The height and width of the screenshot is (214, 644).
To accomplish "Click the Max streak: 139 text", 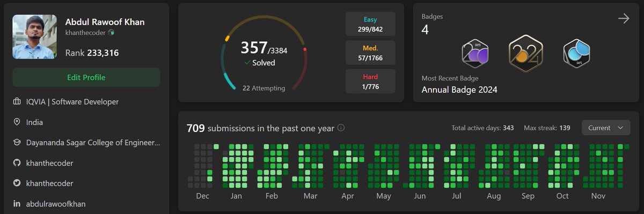I will 547,128.
